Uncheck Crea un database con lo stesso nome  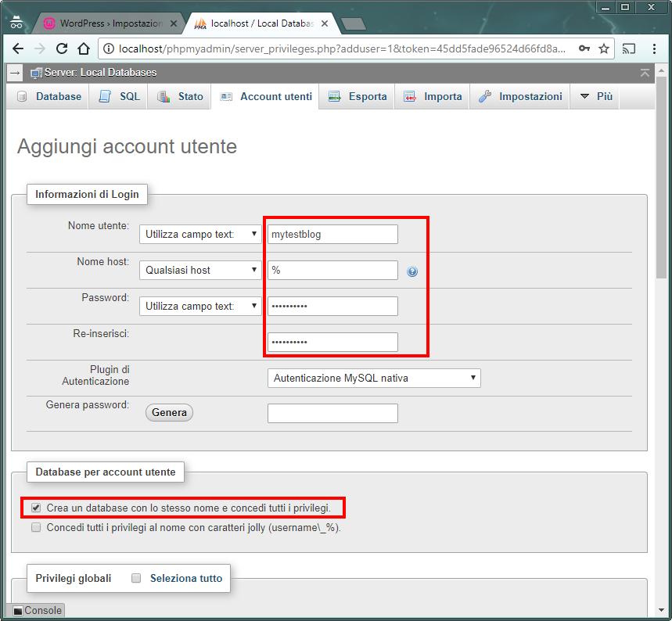click(x=36, y=508)
